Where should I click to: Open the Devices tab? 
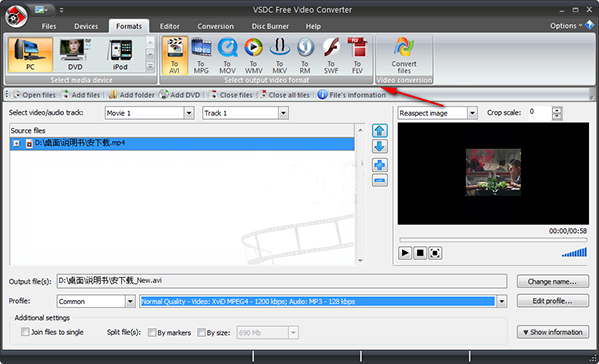[x=86, y=26]
